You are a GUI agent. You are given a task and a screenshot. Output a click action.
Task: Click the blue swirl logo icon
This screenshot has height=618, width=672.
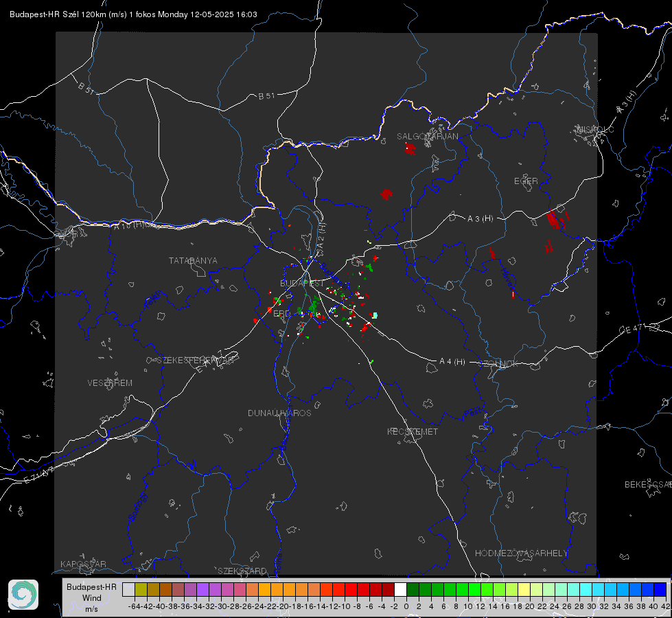coord(23,595)
